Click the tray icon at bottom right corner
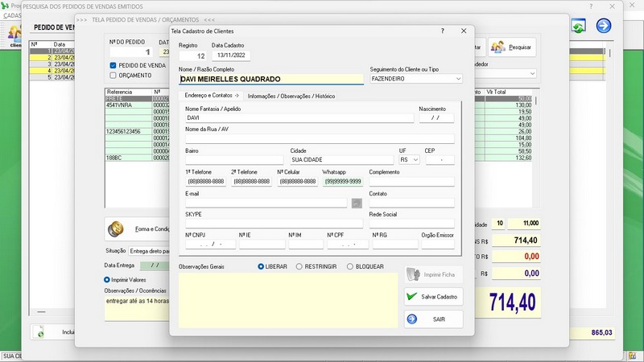Screen dimensions: 644x362 633,356
